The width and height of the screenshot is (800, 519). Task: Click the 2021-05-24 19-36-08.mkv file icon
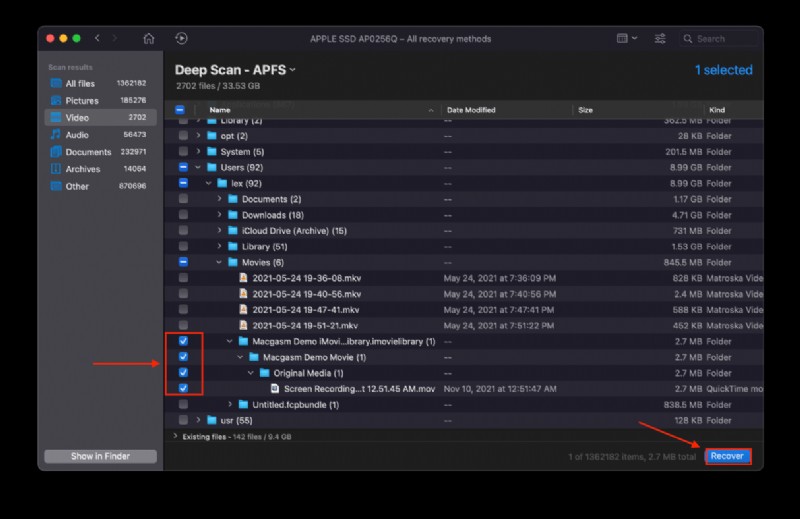tap(243, 278)
